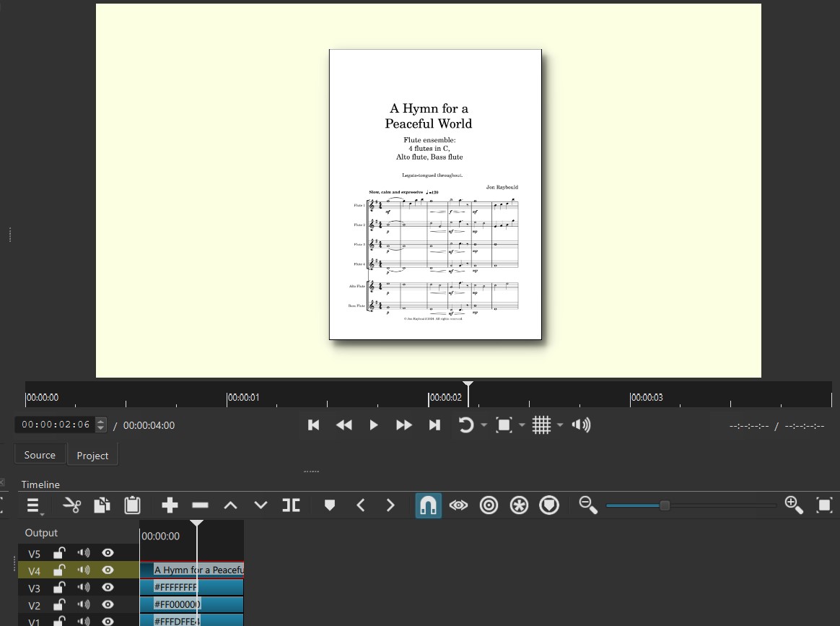
Task: Click the timeline zoom slider handle
Action: click(x=665, y=505)
